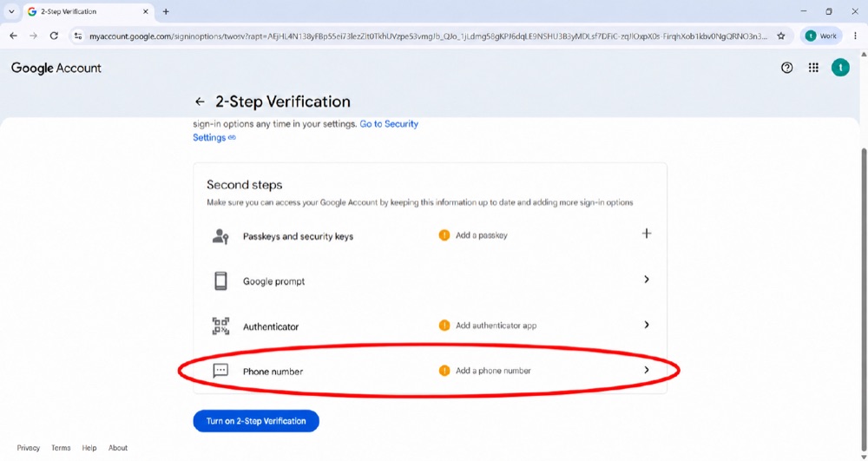Image resolution: width=868 pixels, height=461 pixels.
Task: Select the 2-Step Verification browser tab
Action: (89, 11)
